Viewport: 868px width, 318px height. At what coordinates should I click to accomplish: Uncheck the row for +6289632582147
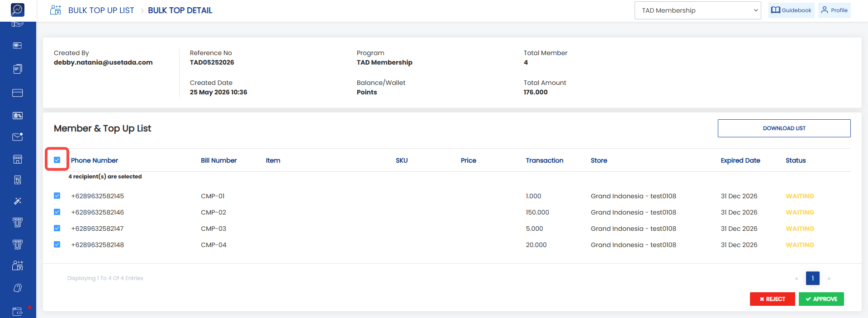57,228
